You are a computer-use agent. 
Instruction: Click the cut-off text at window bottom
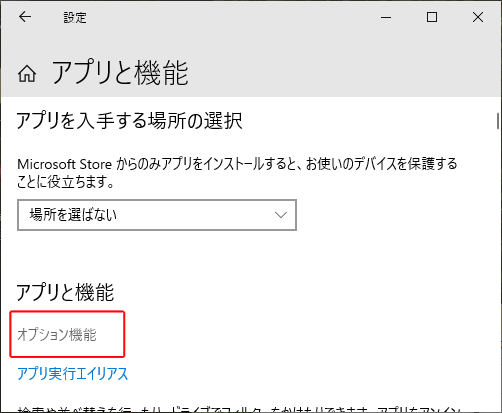click(239, 409)
